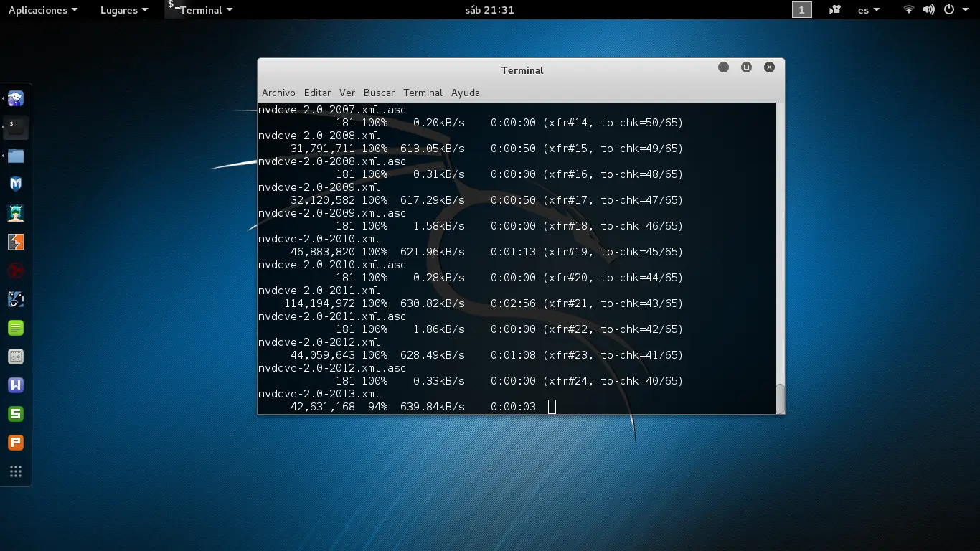Image resolution: width=980 pixels, height=551 pixels.
Task: Open the dark red Maltego dock icon
Action: [x=16, y=270]
